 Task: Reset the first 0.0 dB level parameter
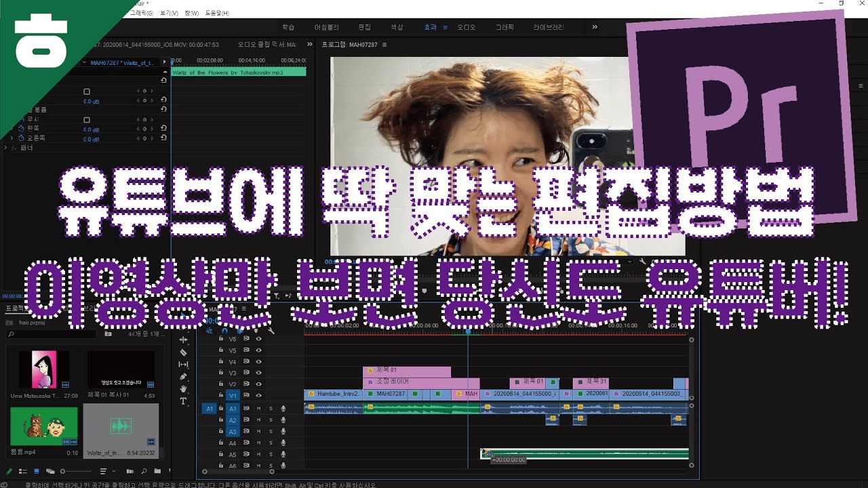pos(163,100)
